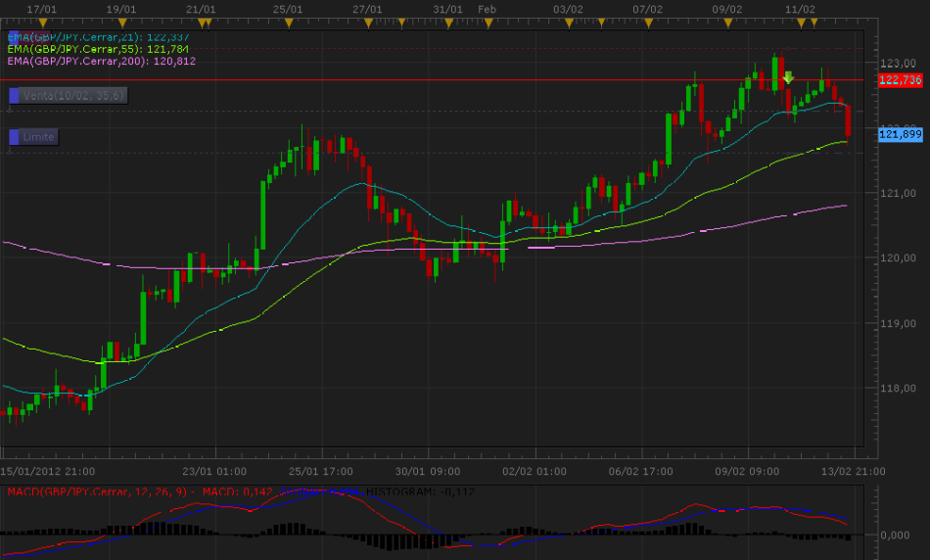Click the 123,00 price axis label

point(898,63)
